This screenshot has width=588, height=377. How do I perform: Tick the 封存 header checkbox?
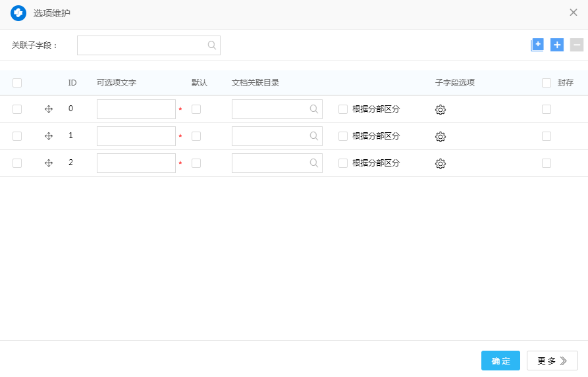click(x=547, y=83)
